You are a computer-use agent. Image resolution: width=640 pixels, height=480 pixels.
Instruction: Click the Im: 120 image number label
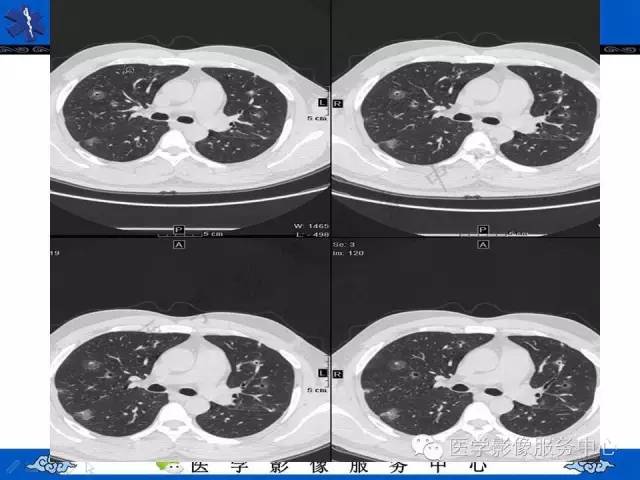[x=348, y=253]
